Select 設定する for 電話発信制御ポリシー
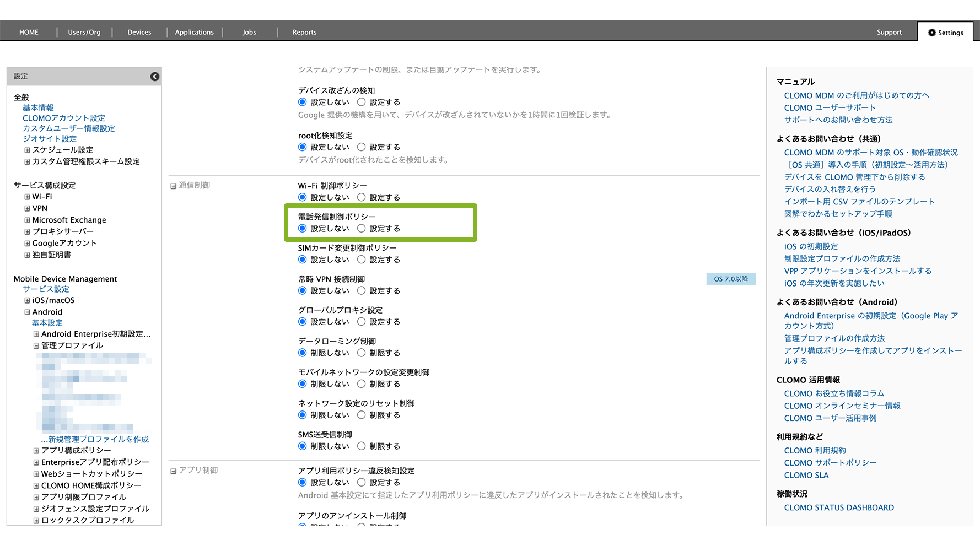 362,228
